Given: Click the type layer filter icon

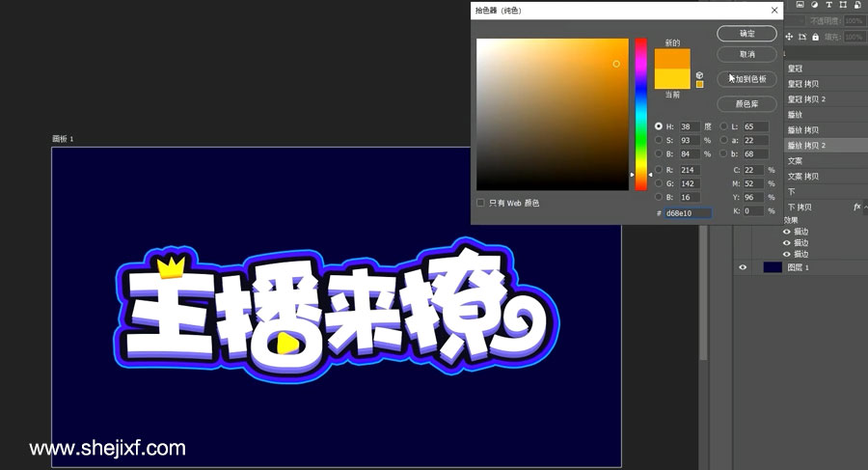Looking at the screenshot, I should click(x=828, y=5).
